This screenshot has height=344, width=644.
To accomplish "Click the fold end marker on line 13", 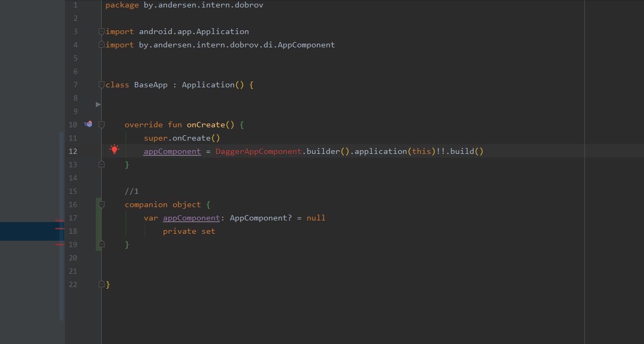I will [101, 165].
